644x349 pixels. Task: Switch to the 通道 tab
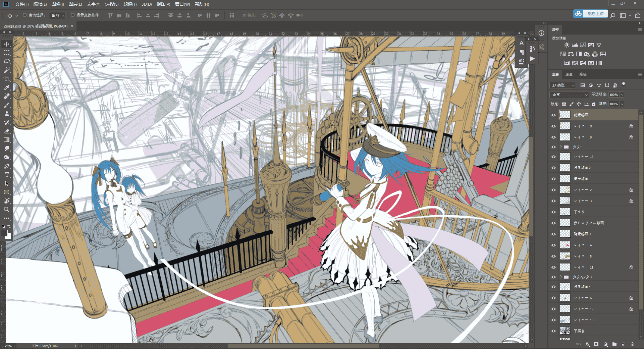[x=569, y=74]
